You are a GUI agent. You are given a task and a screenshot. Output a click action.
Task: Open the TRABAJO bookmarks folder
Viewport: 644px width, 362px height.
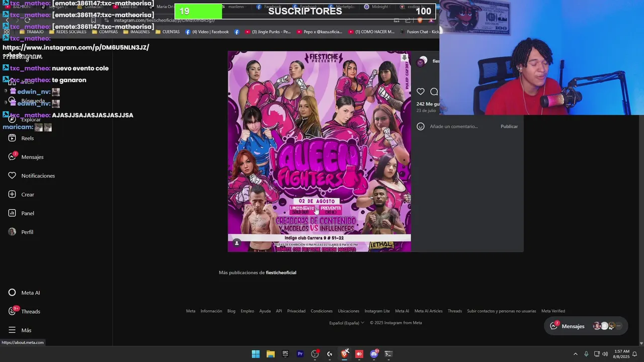31,32
